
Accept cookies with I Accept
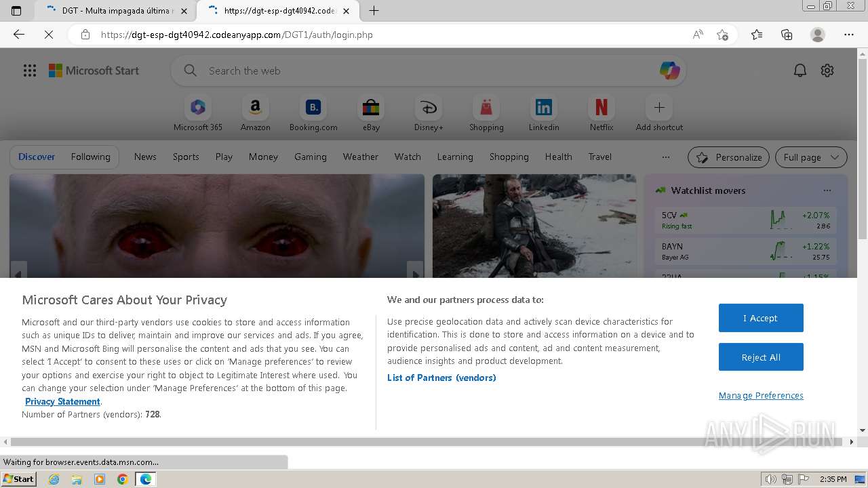761,318
